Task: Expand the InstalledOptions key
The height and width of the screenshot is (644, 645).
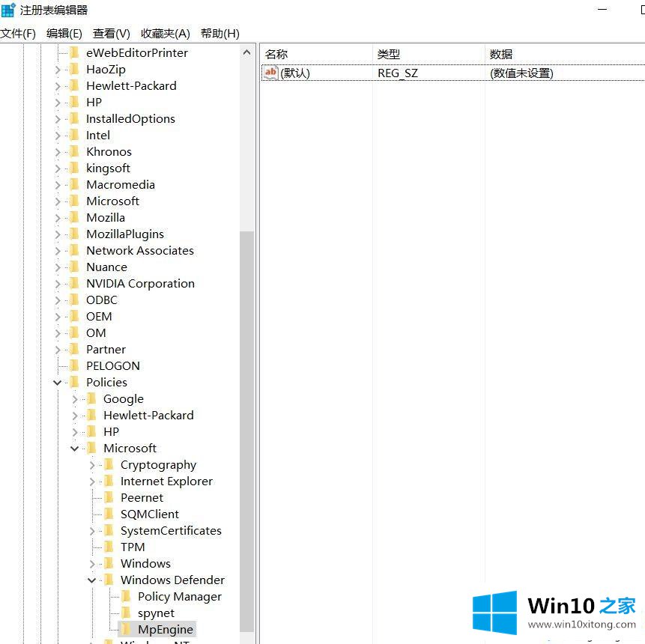Action: [x=58, y=119]
